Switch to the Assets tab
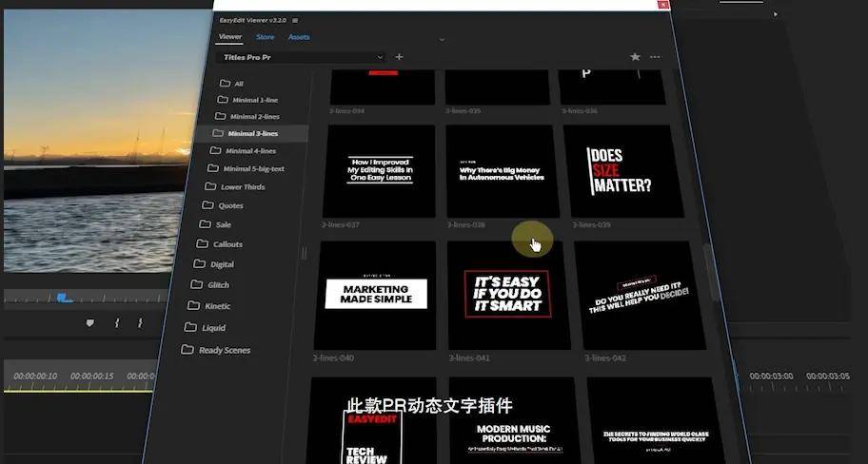868x464 pixels. [299, 37]
